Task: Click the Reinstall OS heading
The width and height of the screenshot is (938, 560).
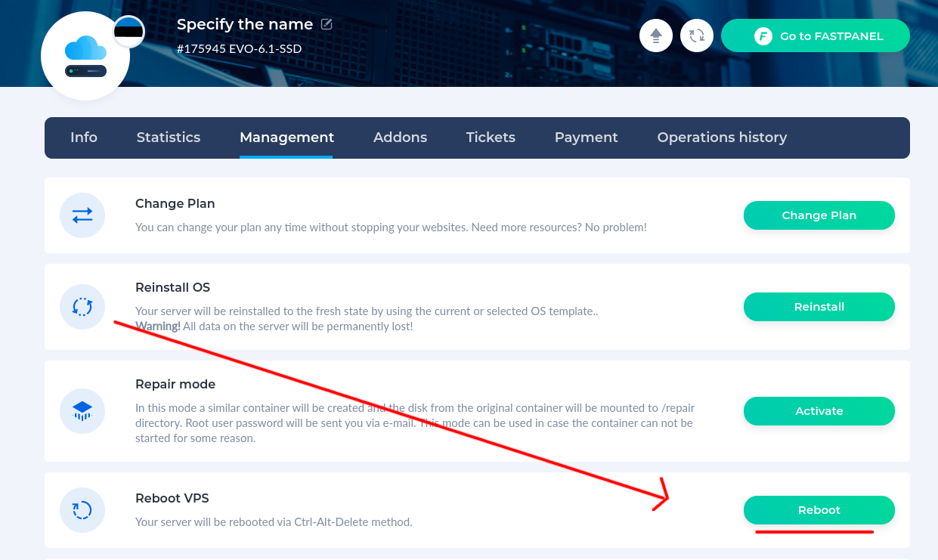Action: click(172, 287)
